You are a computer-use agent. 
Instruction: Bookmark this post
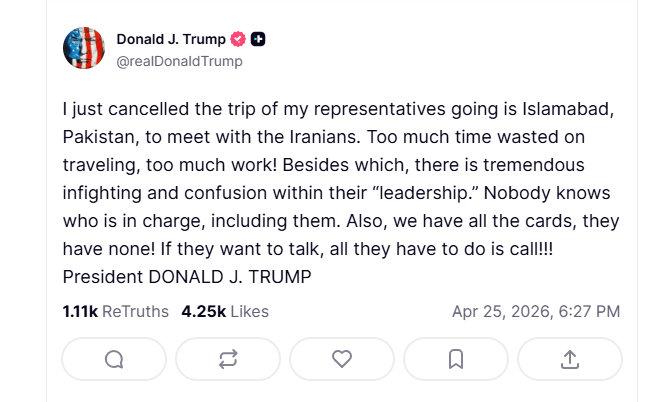pyautogui.click(x=456, y=359)
